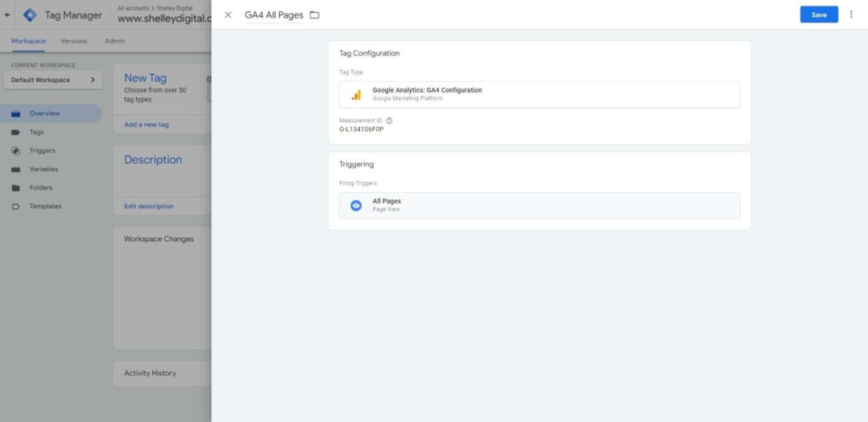Click the All Pages trigger eye icon
The width and height of the screenshot is (868, 422).
coord(356,206)
